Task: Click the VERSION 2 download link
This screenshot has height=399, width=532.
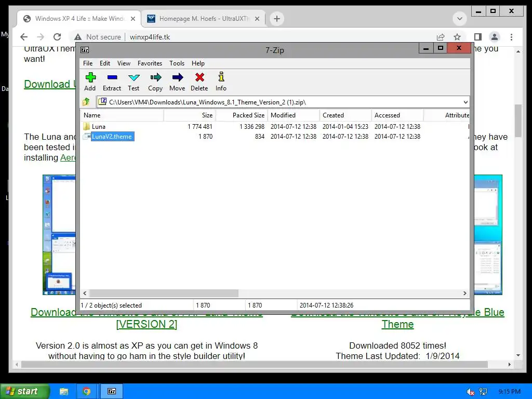Action: tap(147, 324)
